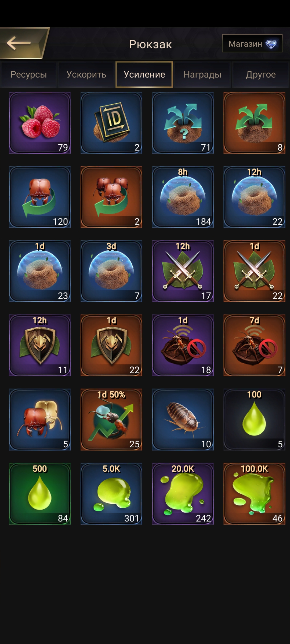The height and width of the screenshot is (644, 290).
Task: Switch to the Ускорить tab
Action: pos(86,75)
